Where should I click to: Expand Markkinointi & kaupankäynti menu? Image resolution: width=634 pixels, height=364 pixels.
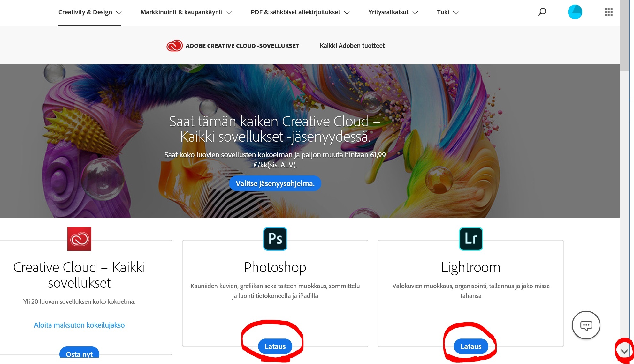(x=186, y=12)
